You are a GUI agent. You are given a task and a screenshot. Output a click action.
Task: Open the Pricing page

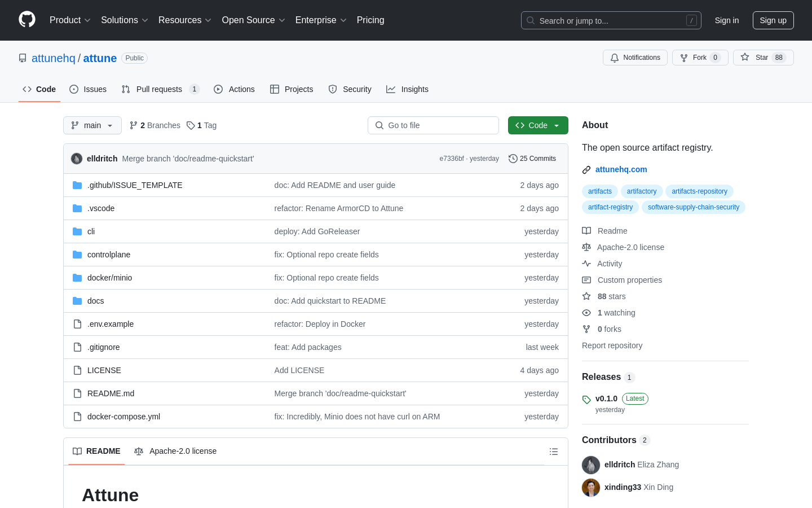pyautogui.click(x=370, y=20)
